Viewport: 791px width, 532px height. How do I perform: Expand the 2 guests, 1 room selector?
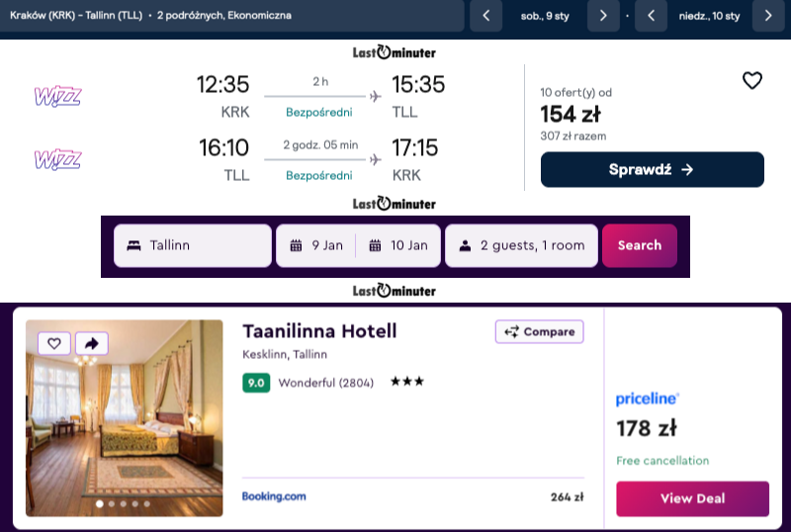[x=522, y=245]
